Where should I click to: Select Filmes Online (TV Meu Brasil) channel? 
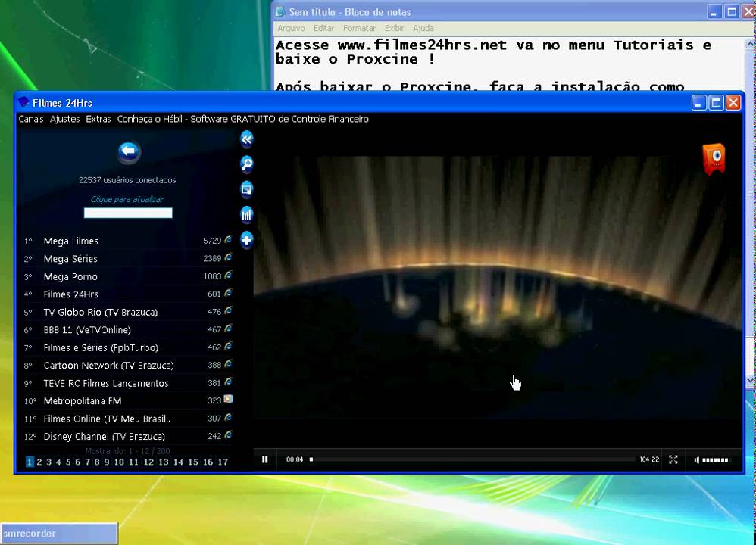pos(128,419)
